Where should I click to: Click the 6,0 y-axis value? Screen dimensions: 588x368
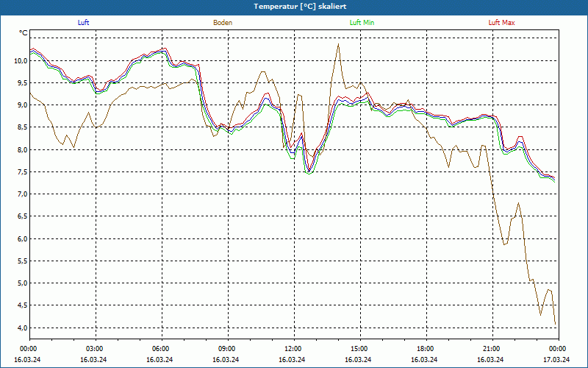coord(23,238)
